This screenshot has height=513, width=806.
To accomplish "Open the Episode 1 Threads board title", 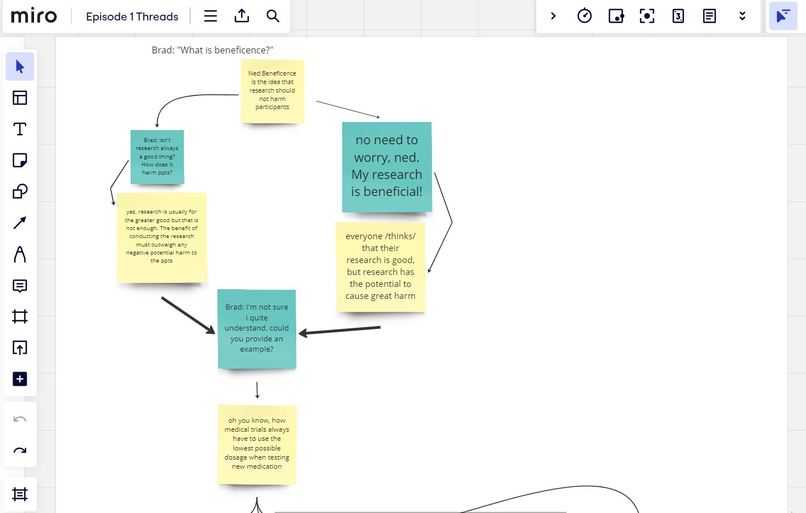I will coord(132,16).
